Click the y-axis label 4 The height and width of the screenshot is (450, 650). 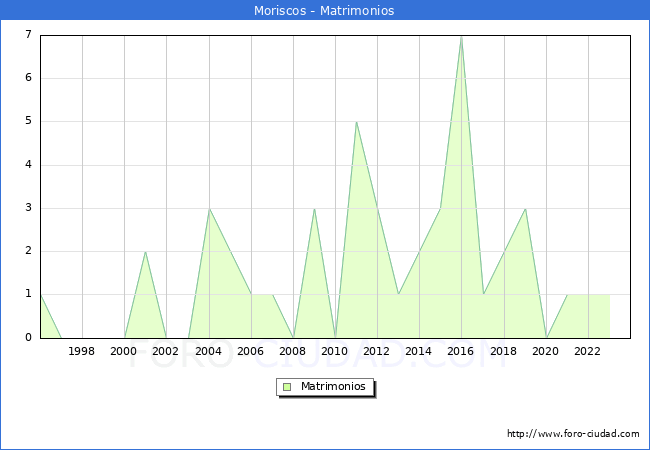(x=28, y=165)
